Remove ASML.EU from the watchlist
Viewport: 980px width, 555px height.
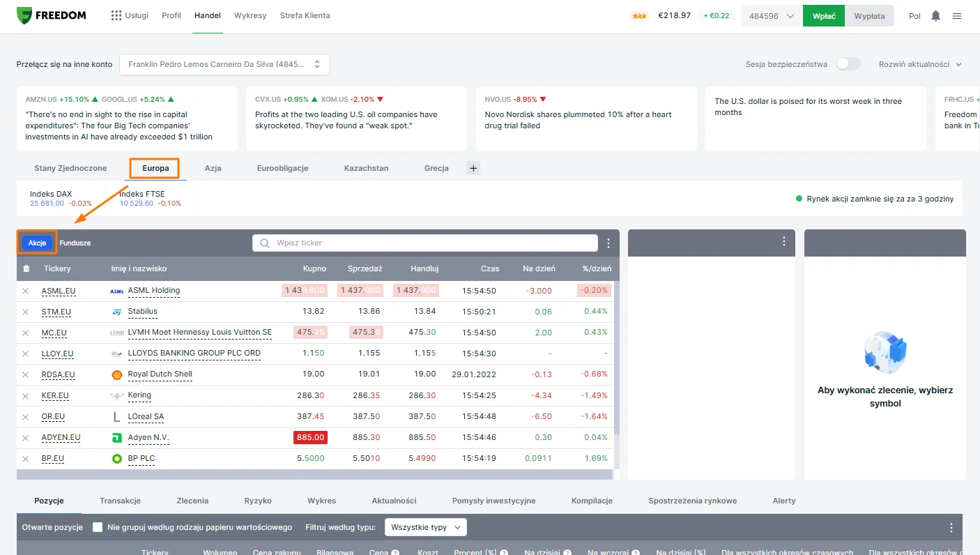(26, 291)
